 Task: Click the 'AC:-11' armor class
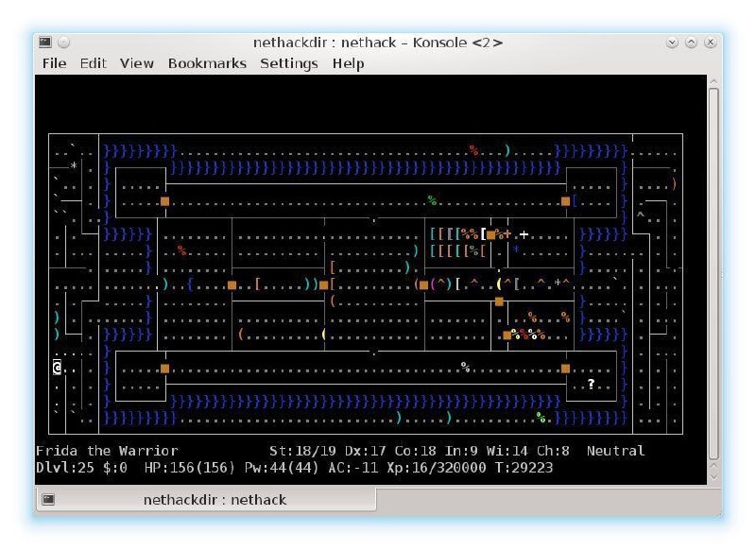352,468
